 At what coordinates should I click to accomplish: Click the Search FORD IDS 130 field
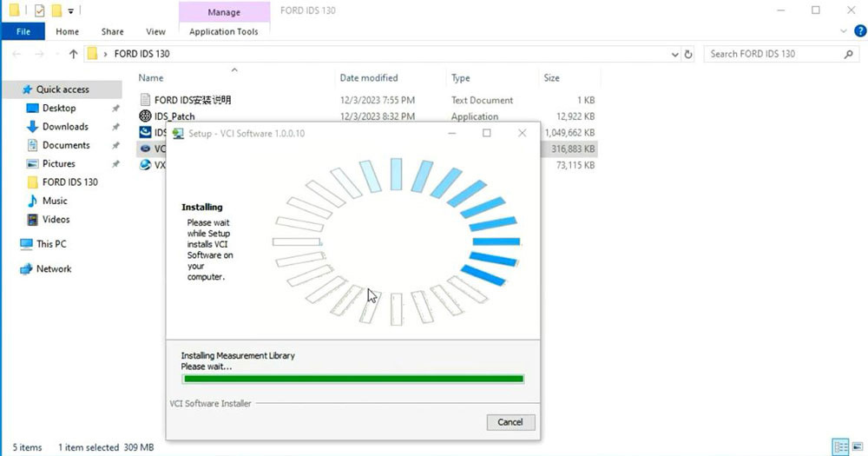tap(774, 54)
